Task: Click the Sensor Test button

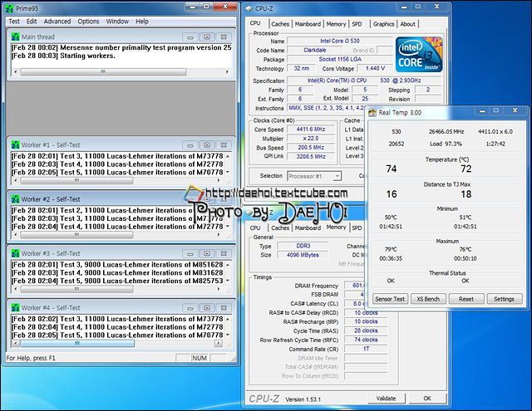Action: click(390, 299)
